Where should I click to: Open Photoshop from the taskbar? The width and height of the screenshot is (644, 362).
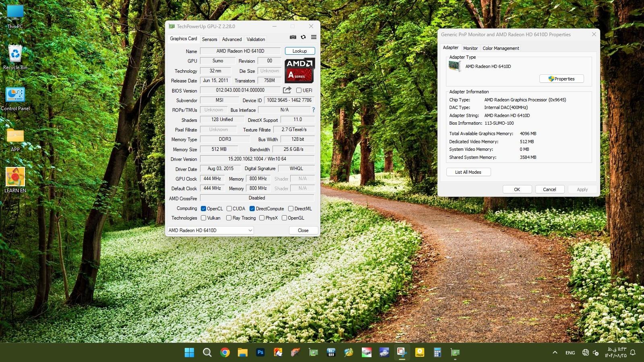tap(260, 353)
